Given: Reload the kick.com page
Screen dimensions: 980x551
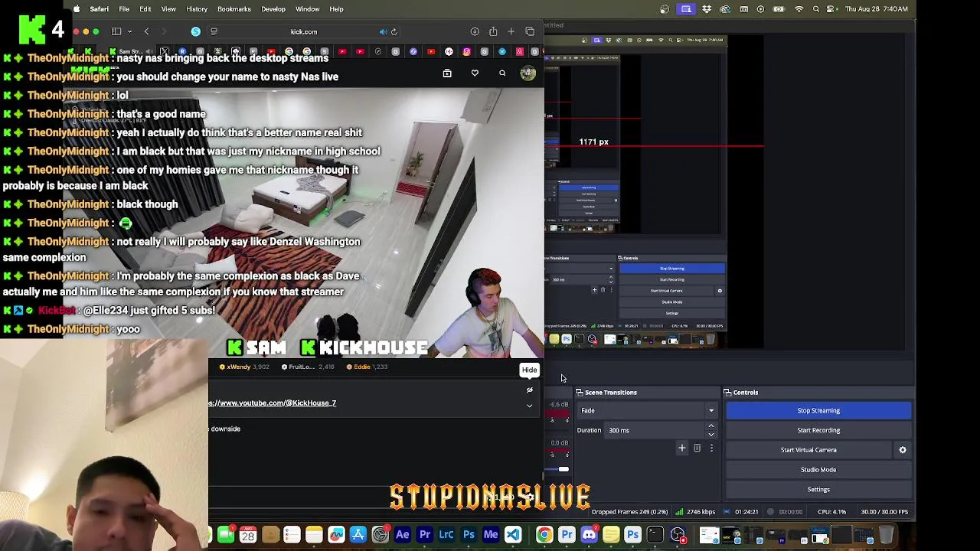Looking at the screenshot, I should coord(394,31).
